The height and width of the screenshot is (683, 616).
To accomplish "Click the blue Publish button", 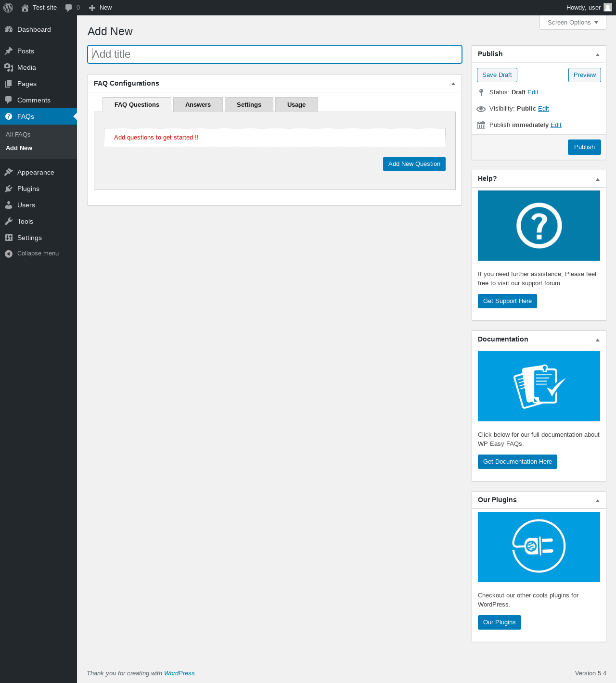I will [x=584, y=147].
